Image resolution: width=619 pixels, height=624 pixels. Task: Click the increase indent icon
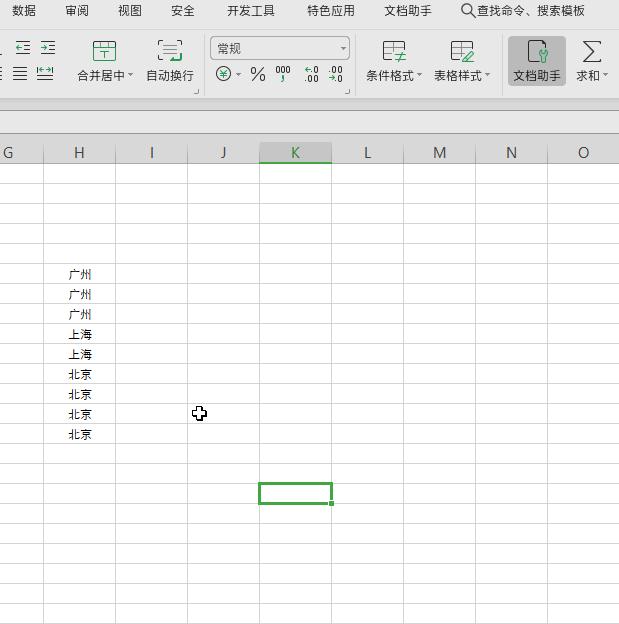point(48,48)
